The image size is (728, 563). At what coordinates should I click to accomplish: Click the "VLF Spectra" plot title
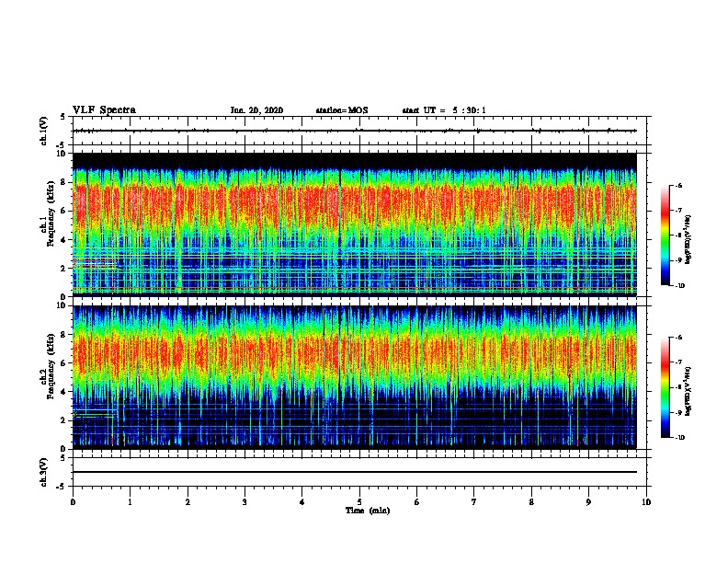(x=104, y=110)
